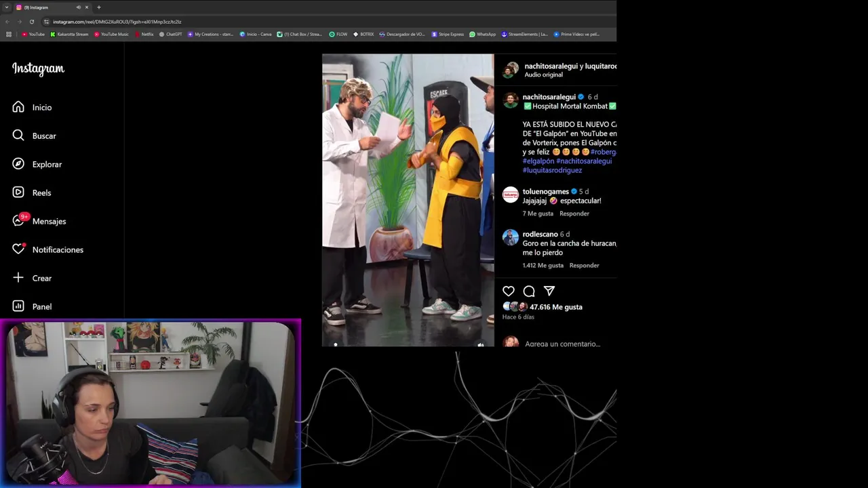
Task: Open Prime Video bookmark
Action: [576, 34]
